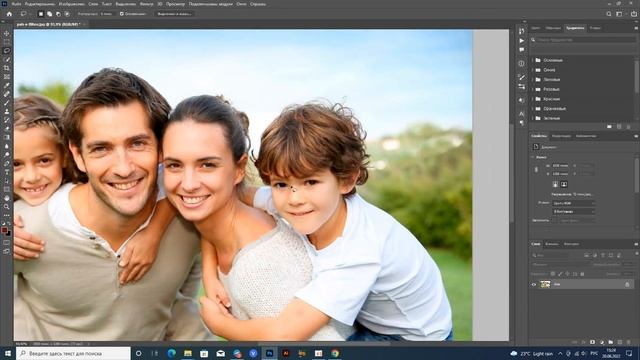The width and height of the screenshot is (640, 360).
Task: Open Photoshop from the Windows taskbar
Action: click(x=269, y=353)
